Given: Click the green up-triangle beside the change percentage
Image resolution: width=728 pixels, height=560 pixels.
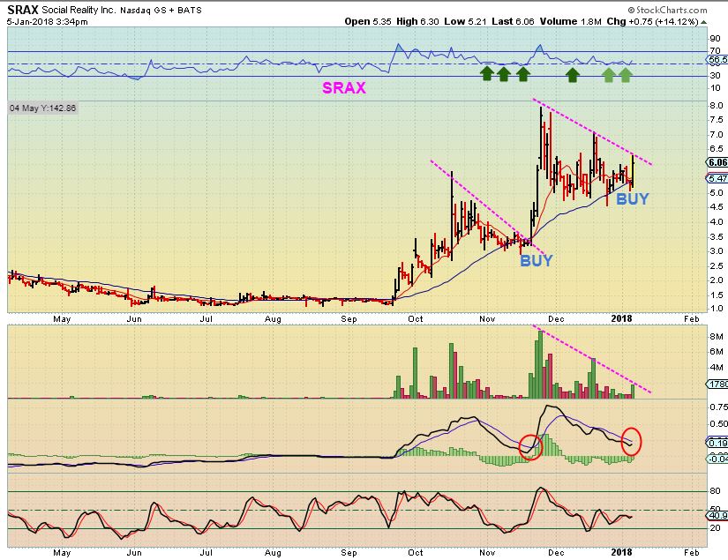Looking at the screenshot, I should pos(704,22).
